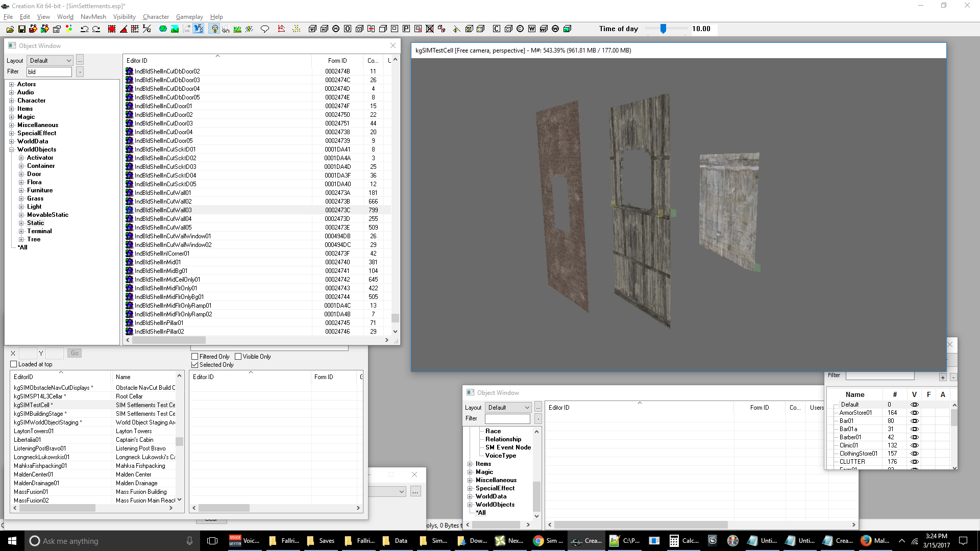Image resolution: width=980 pixels, height=551 pixels.
Task: Click the speech bubble dialogue icon
Action: pyautogui.click(x=264, y=29)
